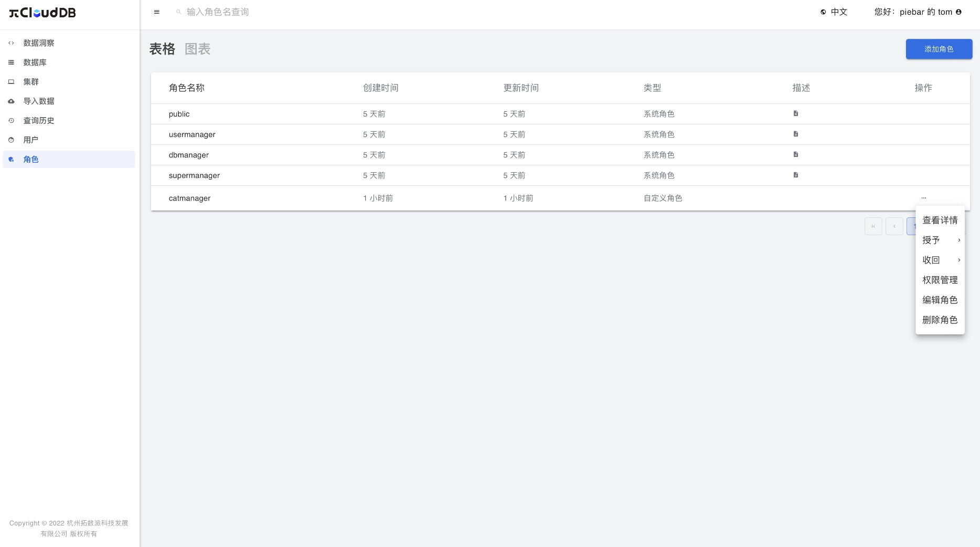Click the search magnifier icon
The image size is (980, 547).
click(x=178, y=12)
